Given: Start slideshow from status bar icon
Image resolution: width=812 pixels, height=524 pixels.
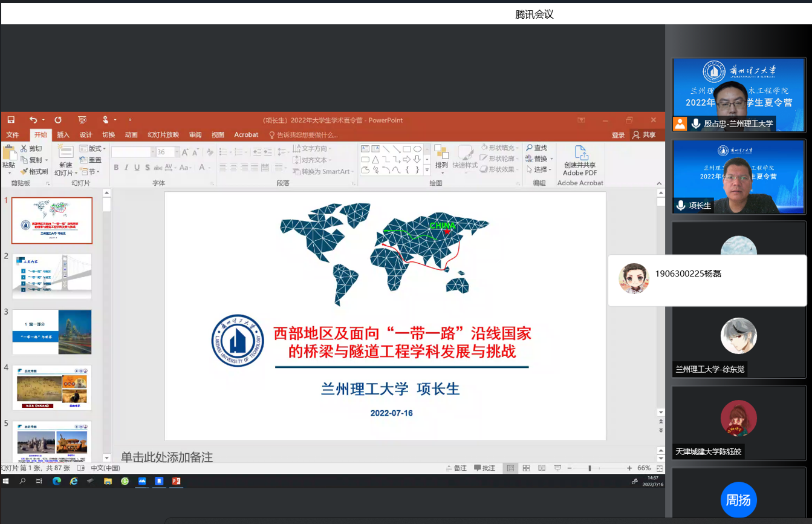Looking at the screenshot, I should point(557,468).
